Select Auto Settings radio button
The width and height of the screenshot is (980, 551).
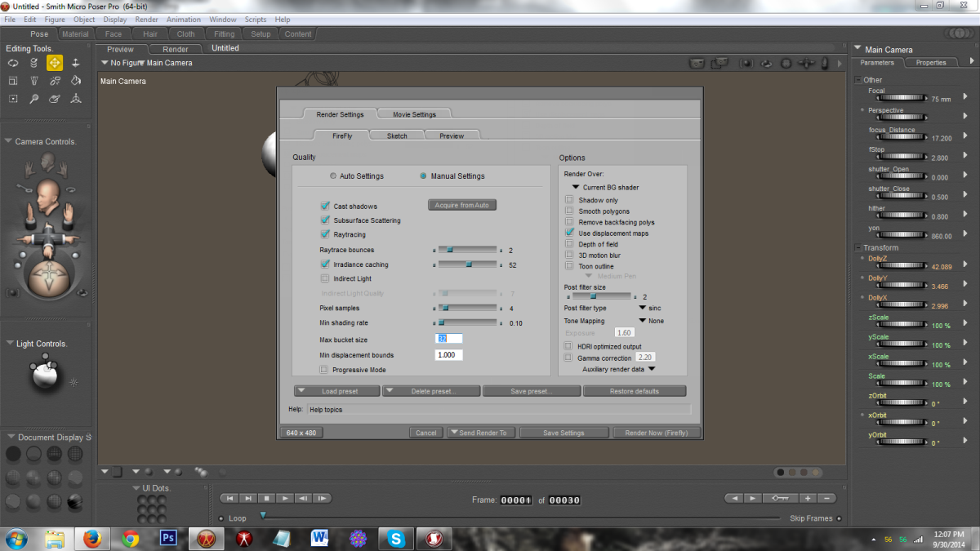332,176
